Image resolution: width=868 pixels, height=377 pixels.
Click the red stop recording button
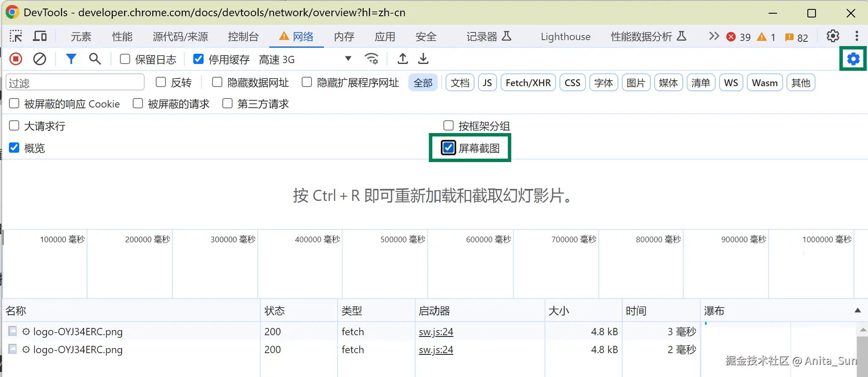[x=16, y=59]
